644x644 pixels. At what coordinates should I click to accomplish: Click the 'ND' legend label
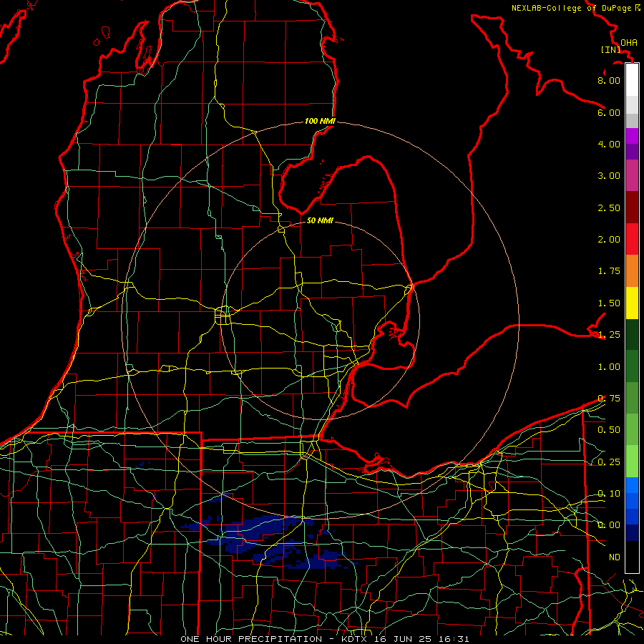coord(615,557)
